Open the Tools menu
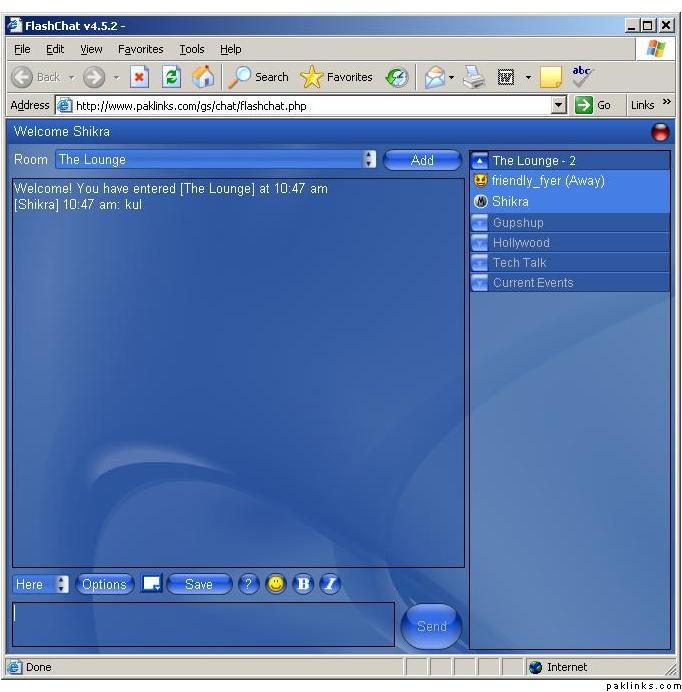Image resolution: width=682 pixels, height=692 pixels. tap(191, 49)
